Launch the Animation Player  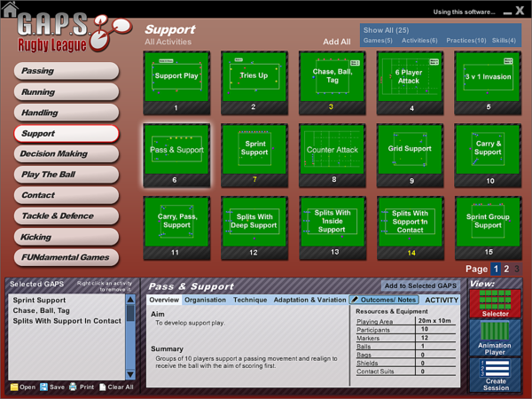[x=495, y=338]
